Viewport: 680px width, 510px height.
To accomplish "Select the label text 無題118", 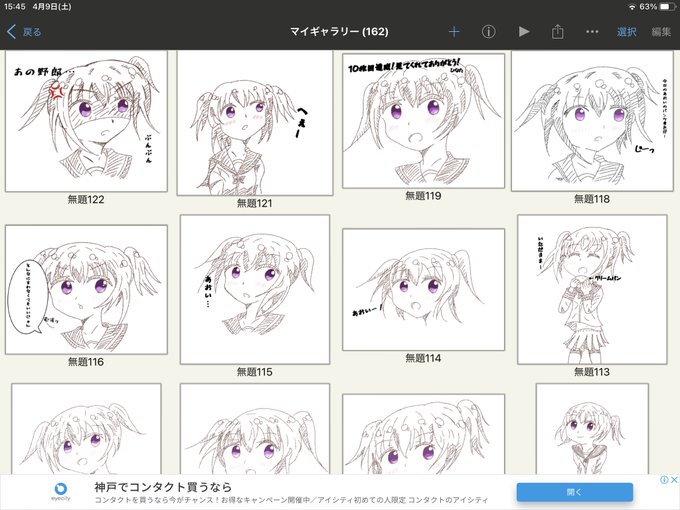I will (592, 199).
